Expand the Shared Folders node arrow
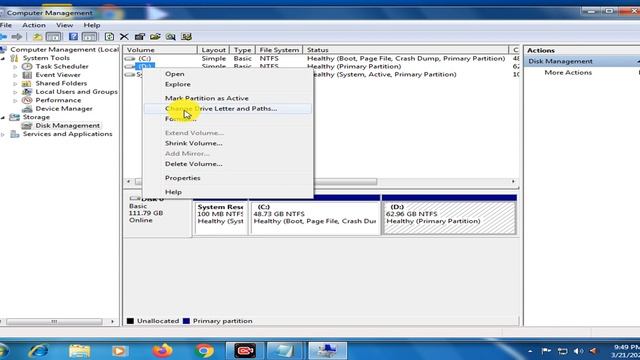 (x=16, y=83)
